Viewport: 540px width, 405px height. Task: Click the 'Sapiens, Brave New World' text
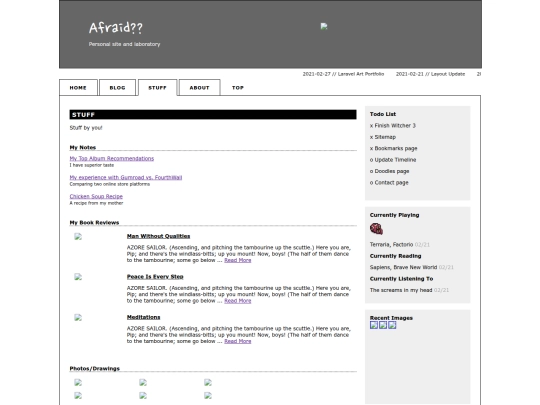click(403, 267)
